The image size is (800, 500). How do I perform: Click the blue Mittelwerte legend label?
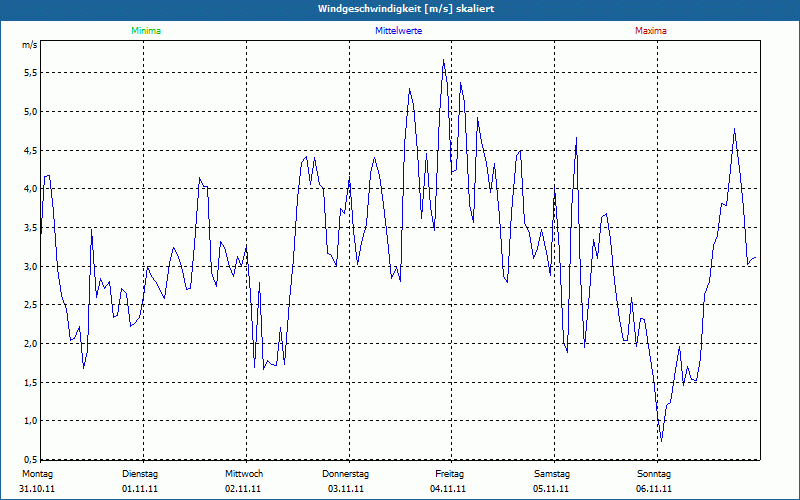point(398,31)
